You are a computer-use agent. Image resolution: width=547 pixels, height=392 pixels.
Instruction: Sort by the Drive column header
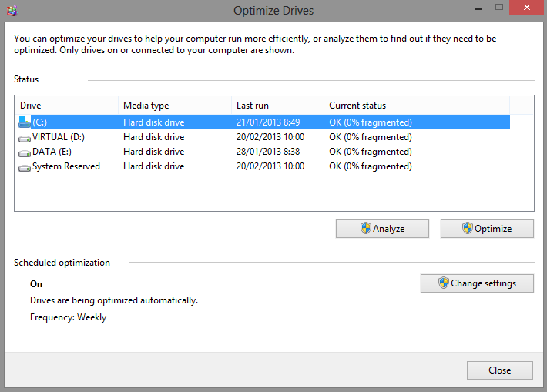pos(66,106)
